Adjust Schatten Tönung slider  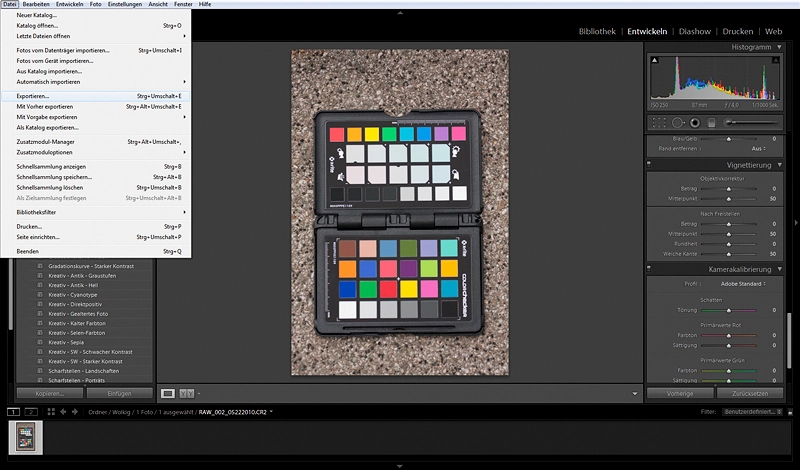(x=729, y=310)
